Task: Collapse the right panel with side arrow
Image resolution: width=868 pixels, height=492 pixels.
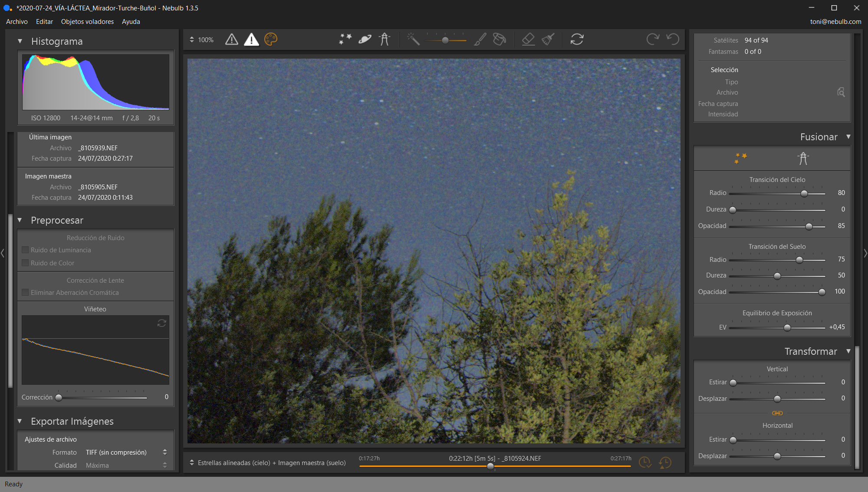Action: coord(865,253)
